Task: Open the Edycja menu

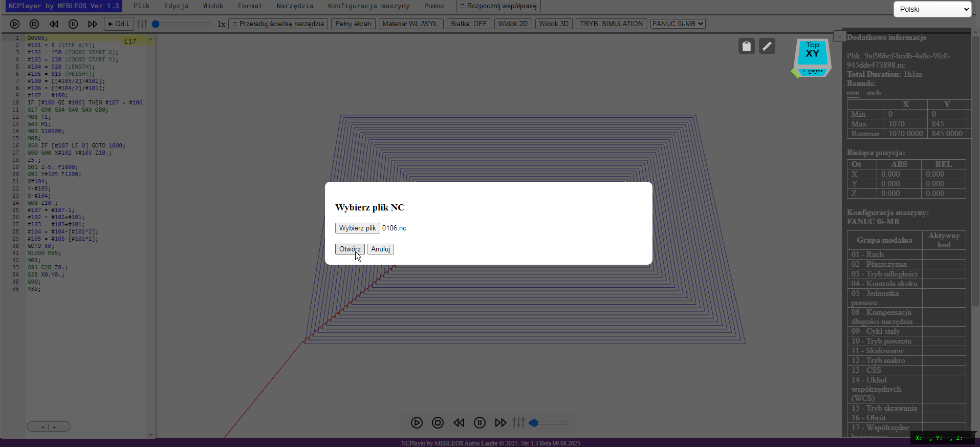Action: pyautogui.click(x=177, y=6)
